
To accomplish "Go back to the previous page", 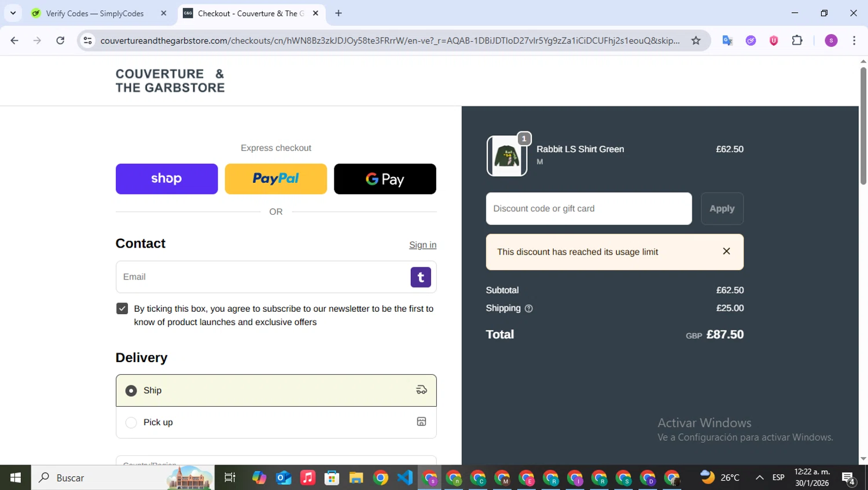I will pos(14,40).
